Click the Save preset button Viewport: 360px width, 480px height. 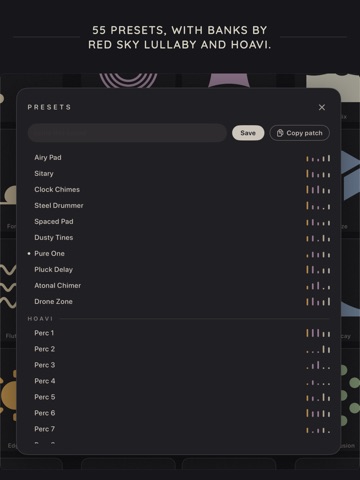[x=248, y=133]
